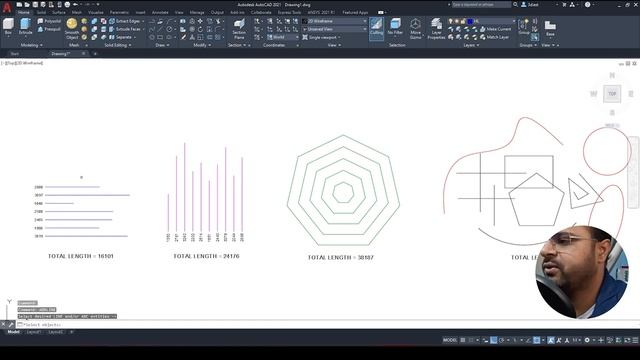Click the Undo arrow in quick access toolbar

coord(75,4)
